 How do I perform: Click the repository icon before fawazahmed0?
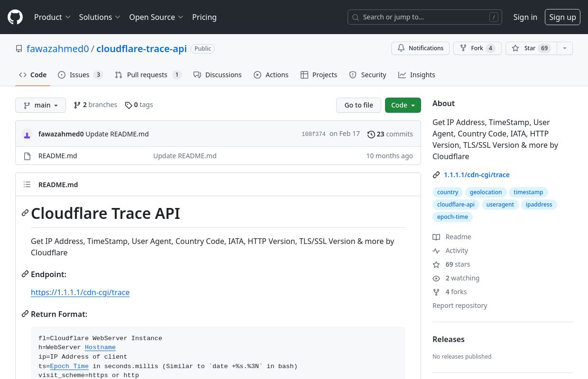point(19,49)
